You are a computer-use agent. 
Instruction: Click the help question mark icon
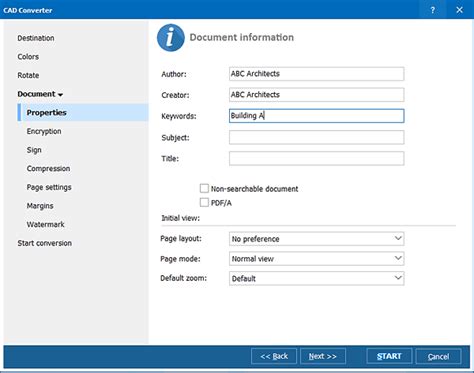432,10
